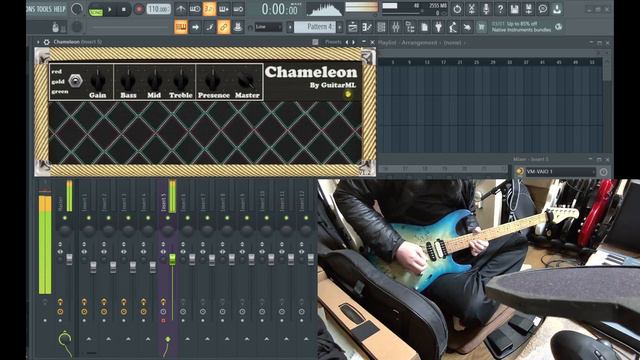Click the right-arrow step edit icon
This screenshot has height=360, width=640.
pos(195,27)
